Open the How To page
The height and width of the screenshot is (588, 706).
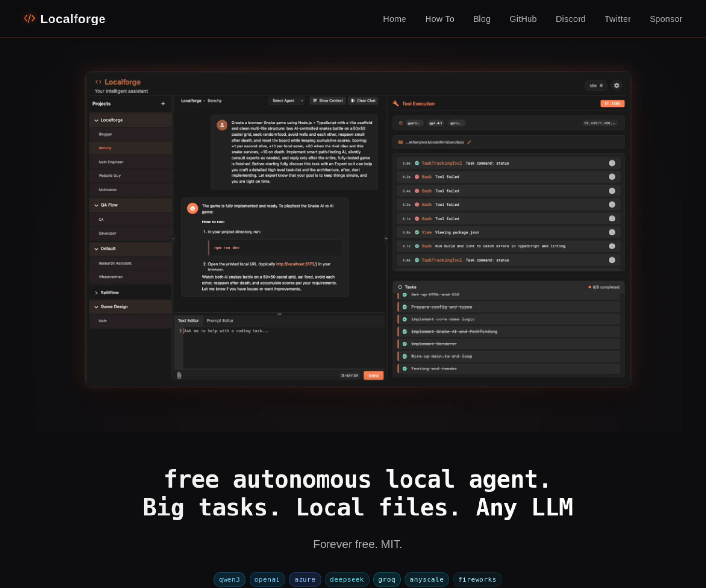point(440,19)
